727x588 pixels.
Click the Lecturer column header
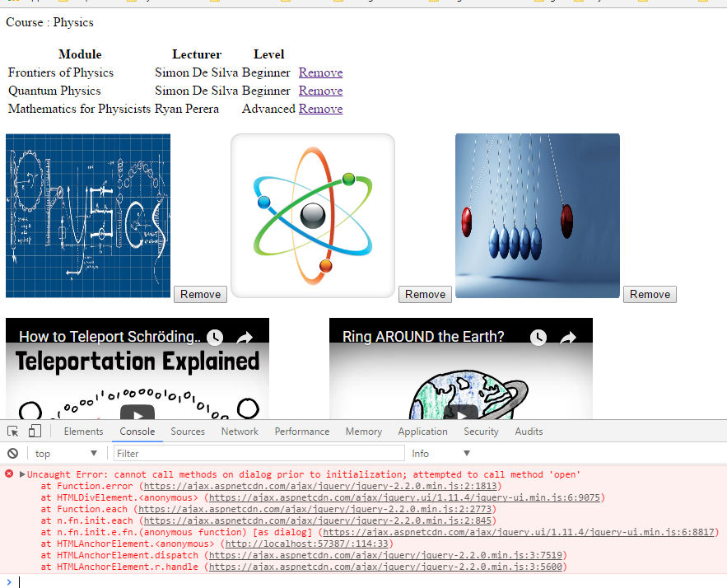[197, 54]
